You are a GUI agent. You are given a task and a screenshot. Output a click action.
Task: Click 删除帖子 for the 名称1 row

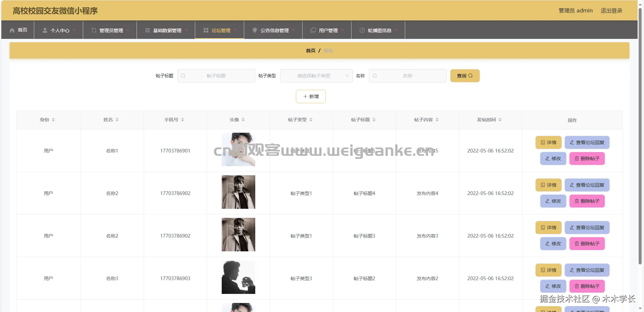pos(587,159)
